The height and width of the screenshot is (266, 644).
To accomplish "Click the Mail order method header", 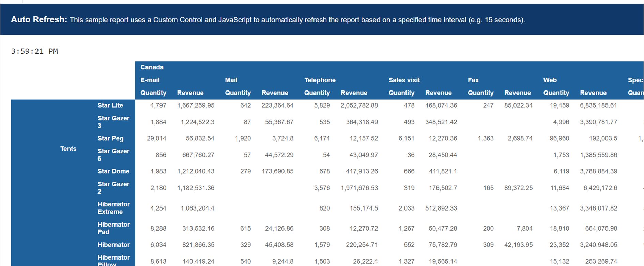I will (231, 80).
